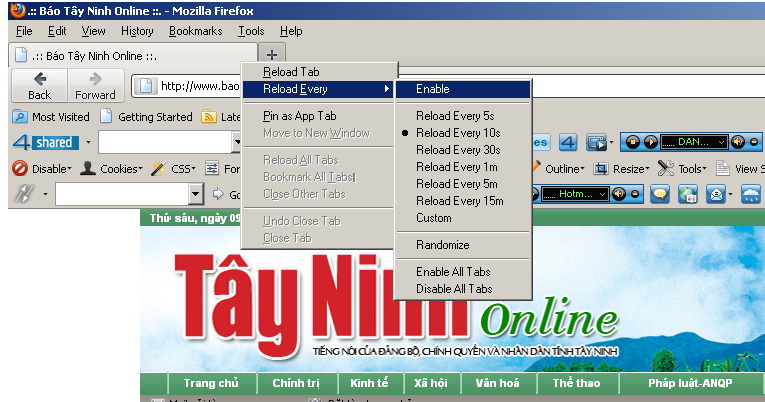Open DAN station dropdown in radio player
Viewport: 765px width, 402px height.
coord(721,142)
